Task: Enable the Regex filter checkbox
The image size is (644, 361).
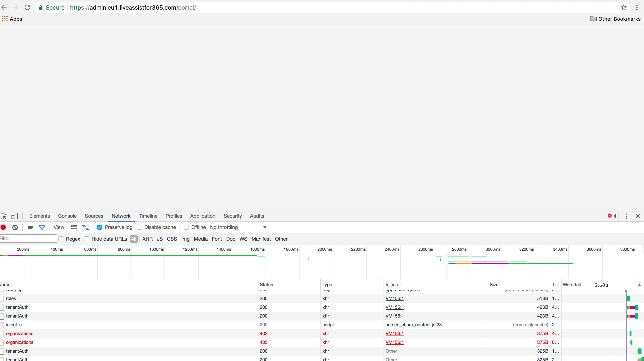Action: pos(61,239)
